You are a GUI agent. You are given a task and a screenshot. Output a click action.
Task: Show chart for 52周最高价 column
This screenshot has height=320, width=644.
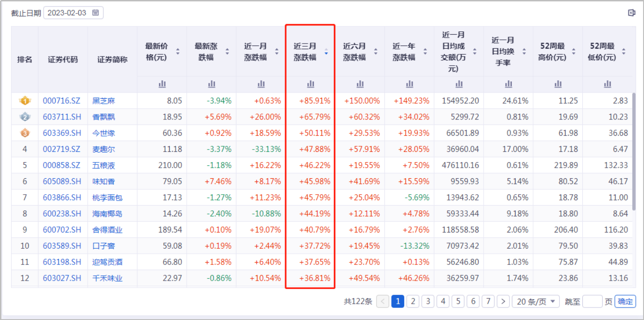[x=558, y=84]
